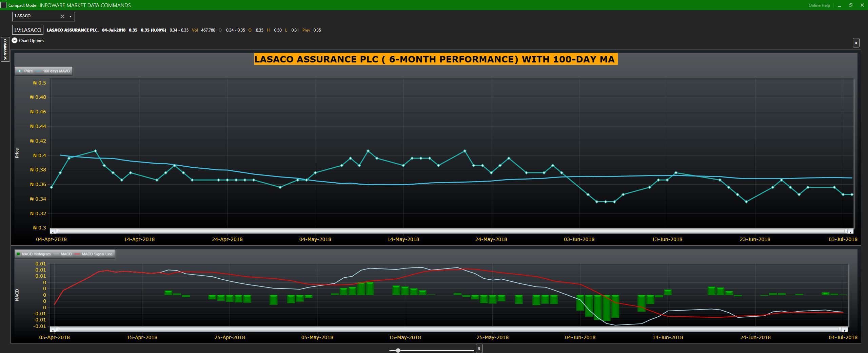Toggle the 100 days MAVG legend entry
The height and width of the screenshot is (353, 868).
[53, 71]
